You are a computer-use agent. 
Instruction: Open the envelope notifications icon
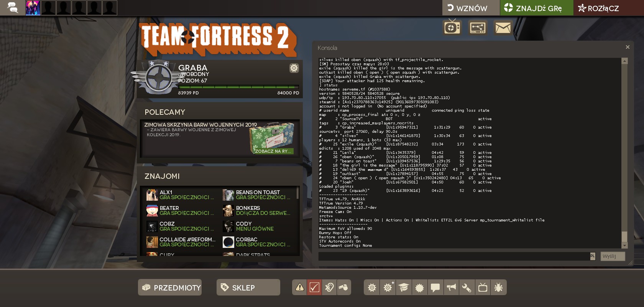coord(503,28)
